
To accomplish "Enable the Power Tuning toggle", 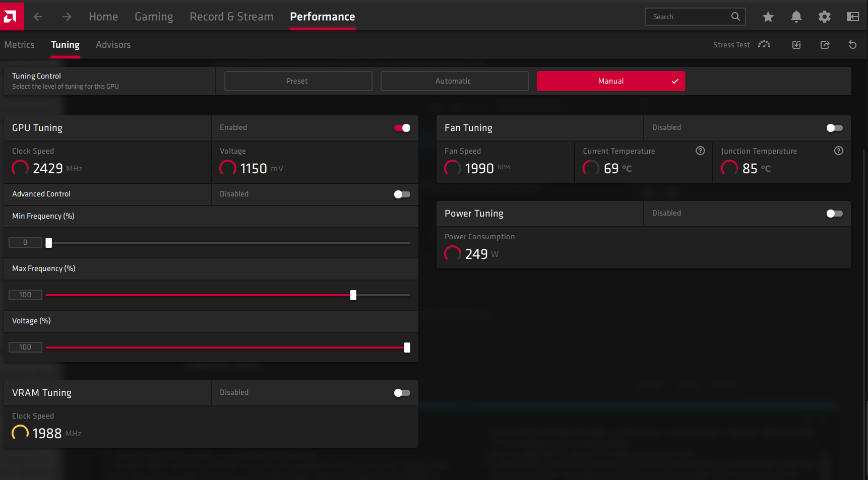I will (834, 214).
